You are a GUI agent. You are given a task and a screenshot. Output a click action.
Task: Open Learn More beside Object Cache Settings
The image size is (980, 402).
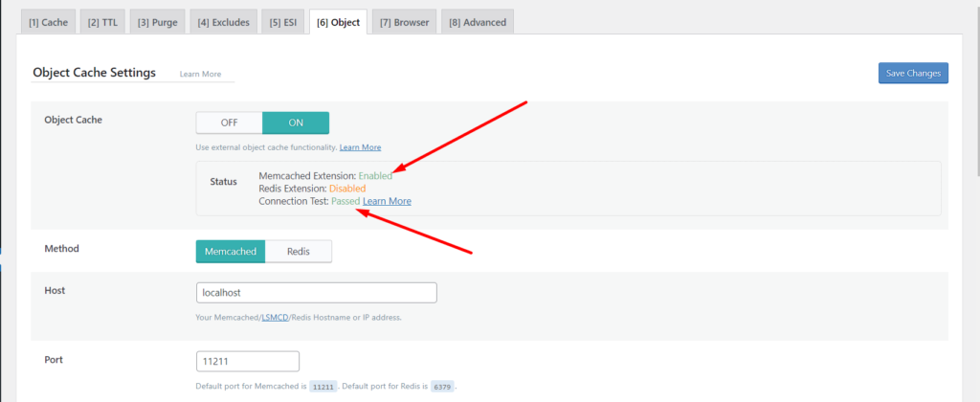[201, 74]
